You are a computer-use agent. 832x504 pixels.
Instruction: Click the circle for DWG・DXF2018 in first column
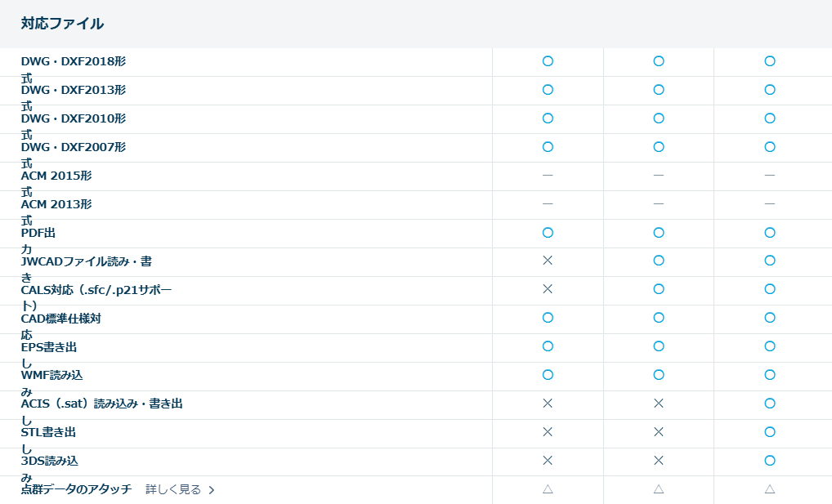pos(548,61)
